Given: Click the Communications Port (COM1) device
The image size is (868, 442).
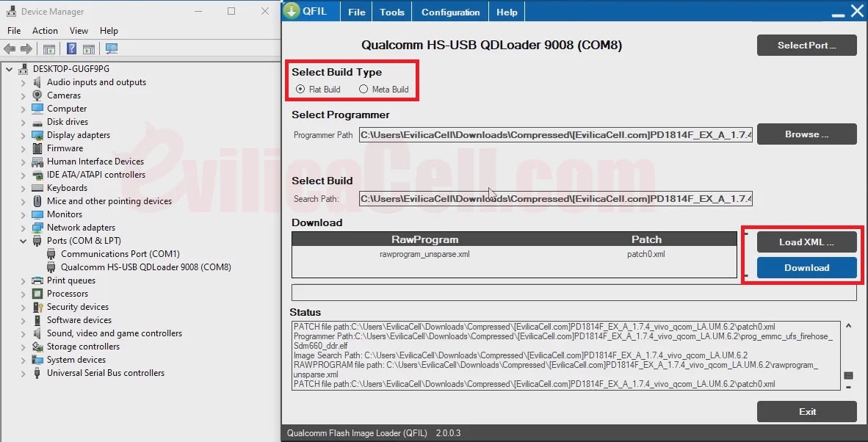Looking at the screenshot, I should [120, 254].
